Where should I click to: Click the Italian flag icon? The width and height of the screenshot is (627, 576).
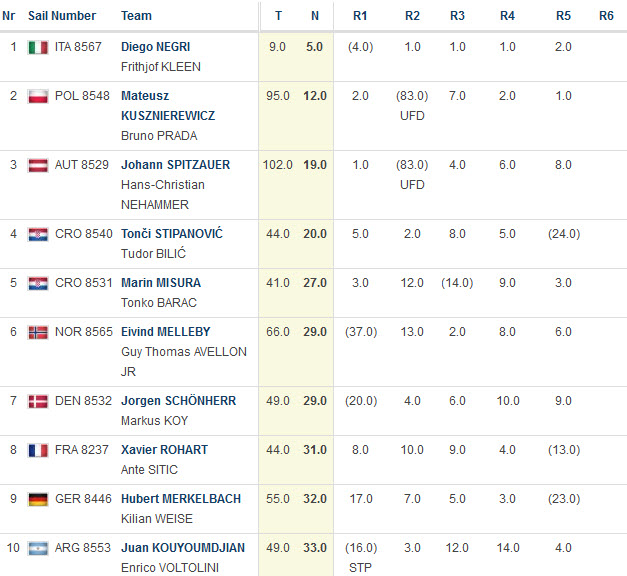point(38,48)
